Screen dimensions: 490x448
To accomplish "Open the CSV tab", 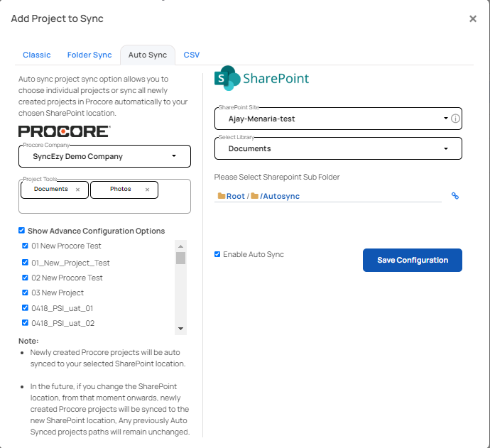I will point(191,55).
